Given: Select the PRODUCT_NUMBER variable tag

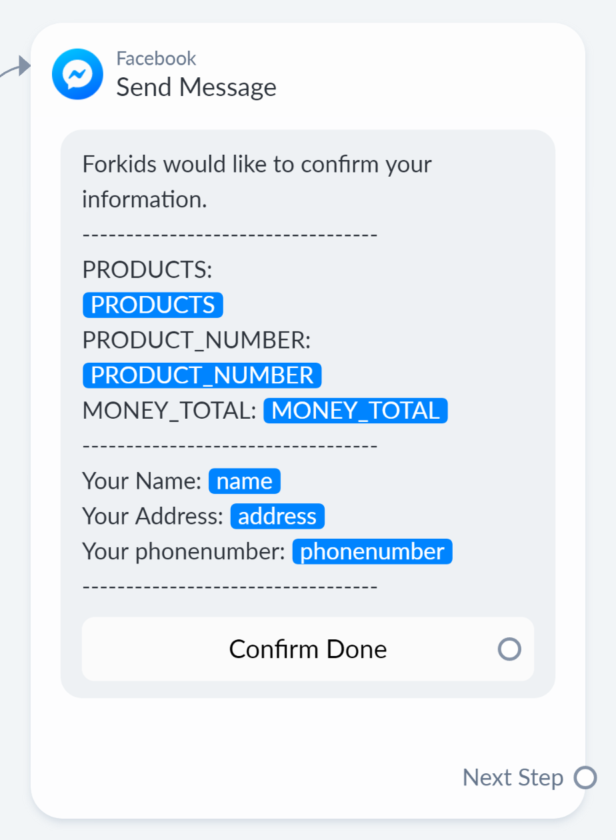Looking at the screenshot, I should coord(202,375).
